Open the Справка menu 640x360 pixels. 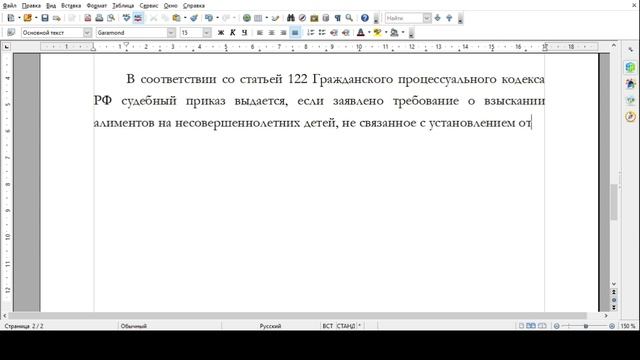[x=193, y=6]
